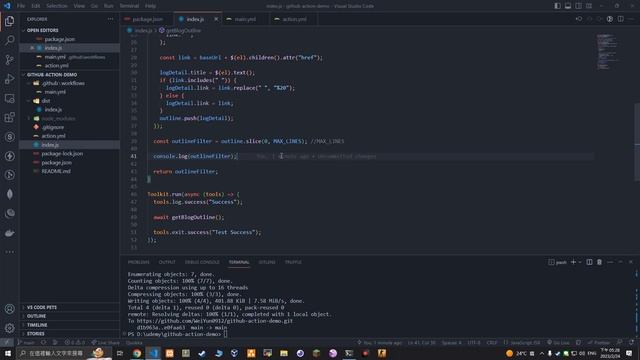Click the Windows taskbar search box
The height and width of the screenshot is (360, 640).
[64, 353]
